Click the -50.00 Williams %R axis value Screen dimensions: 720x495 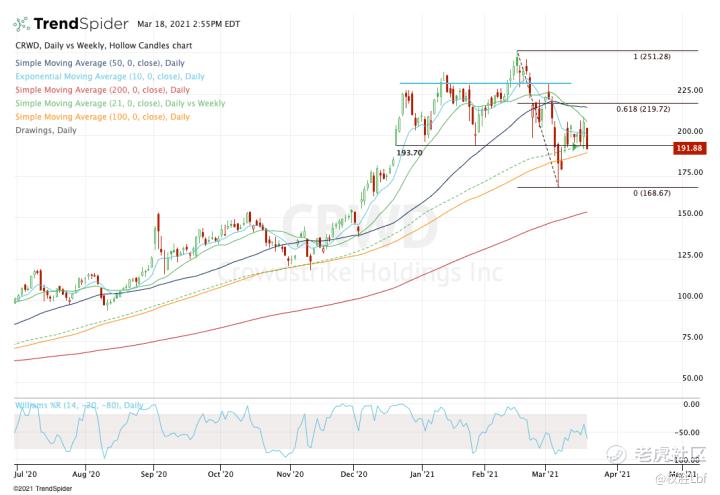click(687, 433)
